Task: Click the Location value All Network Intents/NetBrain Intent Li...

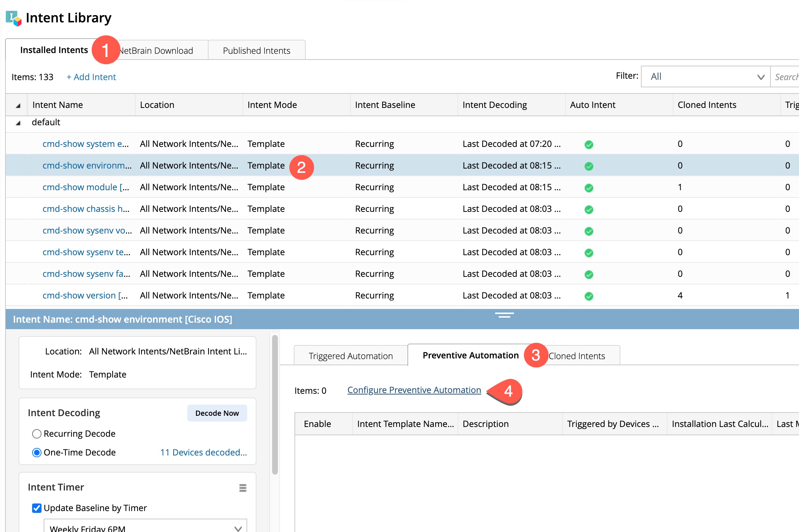Action: point(168,351)
